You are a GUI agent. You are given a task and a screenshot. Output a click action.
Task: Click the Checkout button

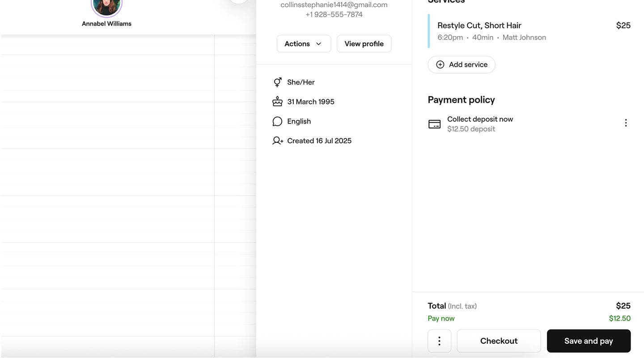pyautogui.click(x=499, y=341)
